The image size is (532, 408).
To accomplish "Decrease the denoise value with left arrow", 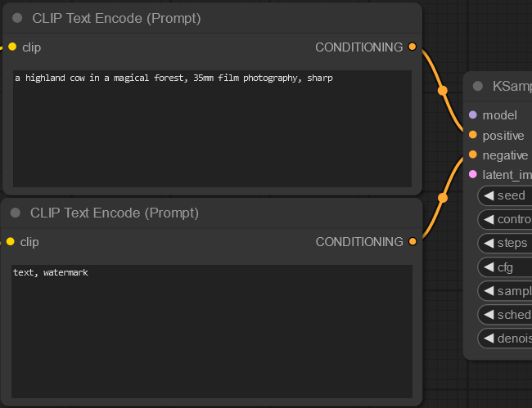I will pos(489,339).
